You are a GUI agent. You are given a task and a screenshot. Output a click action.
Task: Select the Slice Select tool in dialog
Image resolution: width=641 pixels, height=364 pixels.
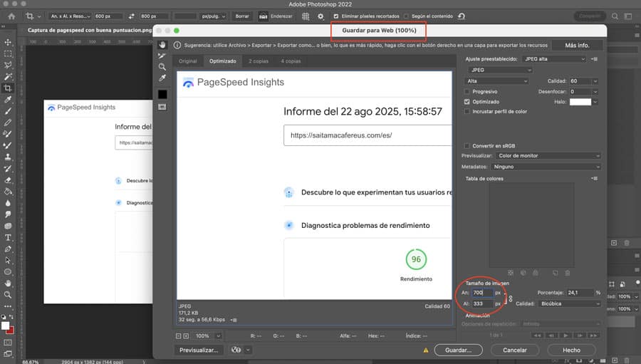point(162,56)
